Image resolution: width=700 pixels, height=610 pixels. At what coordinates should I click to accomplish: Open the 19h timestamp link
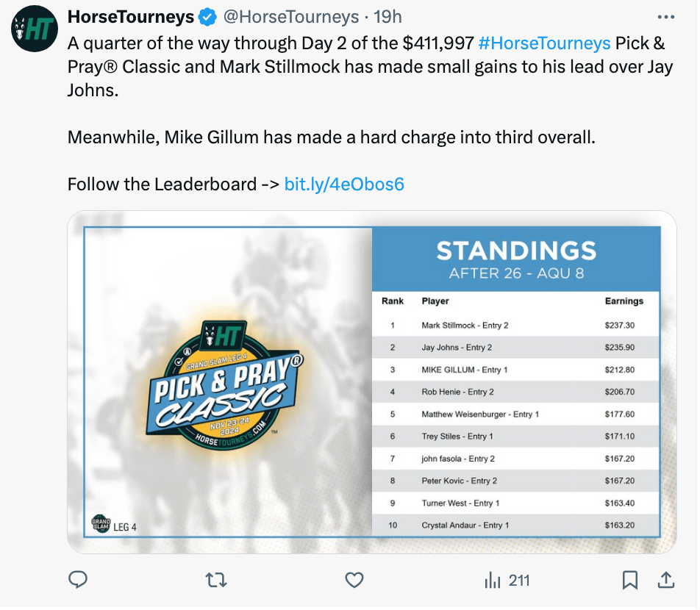(x=388, y=16)
